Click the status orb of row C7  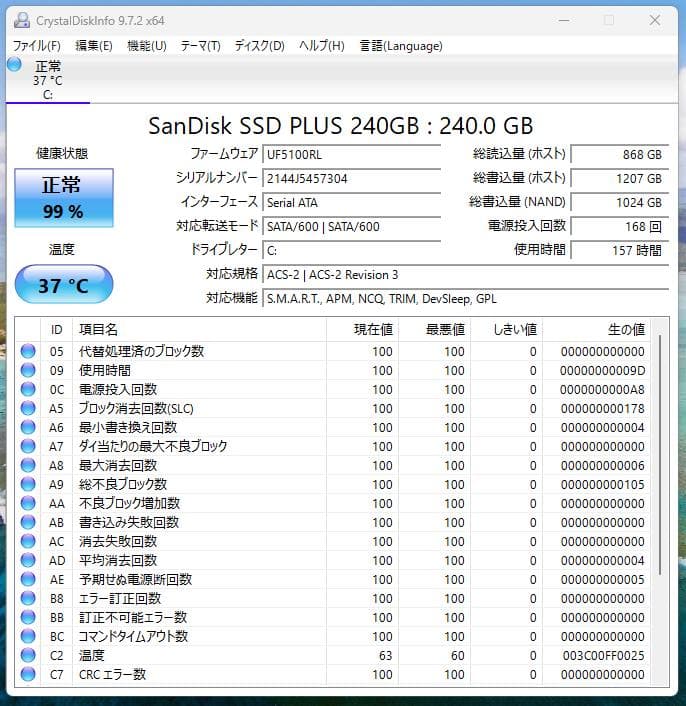tap(28, 674)
